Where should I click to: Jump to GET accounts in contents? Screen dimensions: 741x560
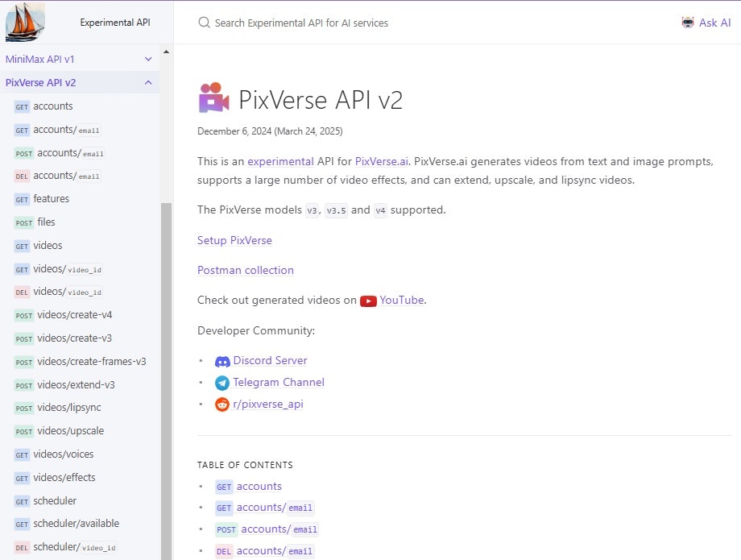pyautogui.click(x=249, y=487)
